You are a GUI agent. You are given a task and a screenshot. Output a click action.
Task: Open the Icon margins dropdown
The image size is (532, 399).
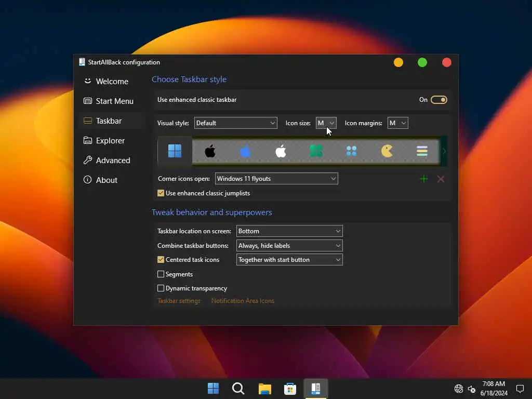397,123
